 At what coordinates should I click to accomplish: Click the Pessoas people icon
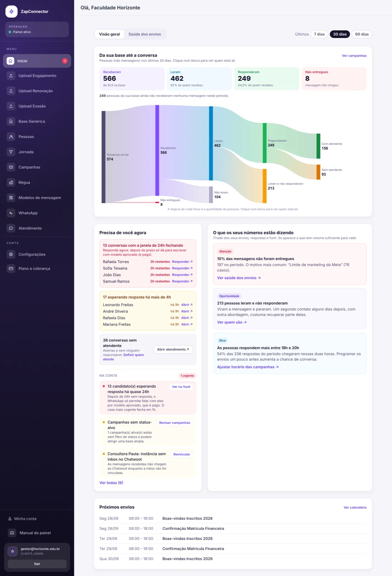[11, 137]
